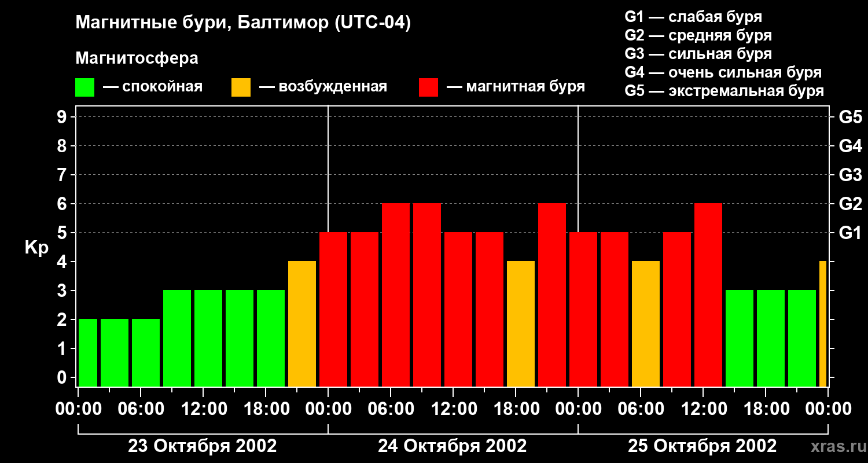This screenshot has width=868, height=463.
Task: Click the 06:00 time label for 23 October
Action: [x=141, y=409]
